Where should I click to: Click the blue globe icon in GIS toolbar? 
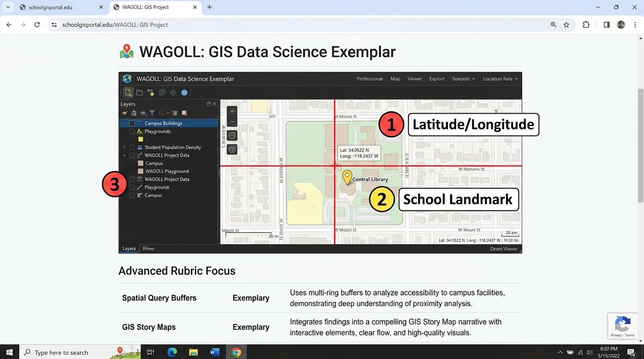pos(184,93)
